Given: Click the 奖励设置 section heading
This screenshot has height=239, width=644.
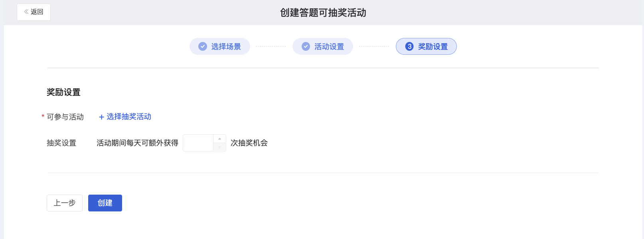Looking at the screenshot, I should (63, 92).
